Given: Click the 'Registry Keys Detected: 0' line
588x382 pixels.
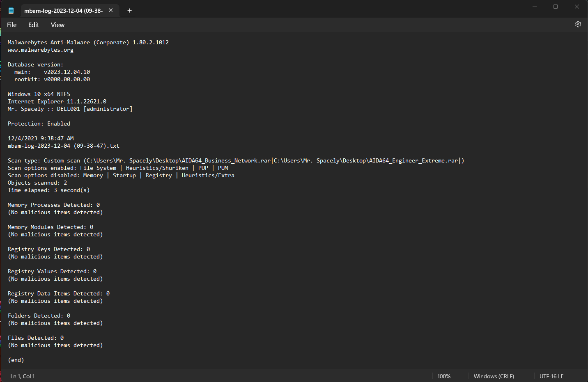Looking at the screenshot, I should tap(49, 249).
